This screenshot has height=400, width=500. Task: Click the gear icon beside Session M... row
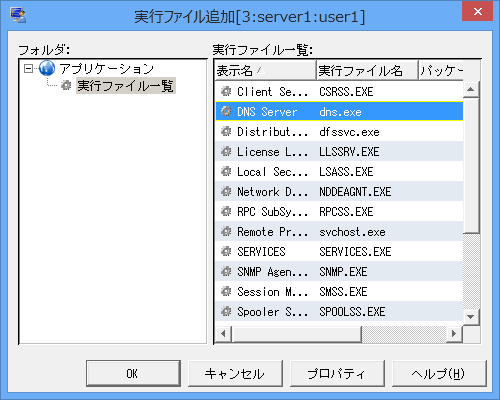[x=226, y=291]
